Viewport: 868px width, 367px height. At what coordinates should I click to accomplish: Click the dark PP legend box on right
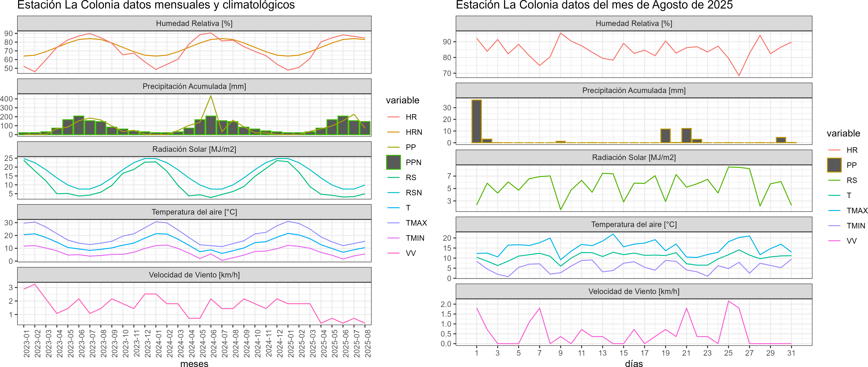pos(834,165)
